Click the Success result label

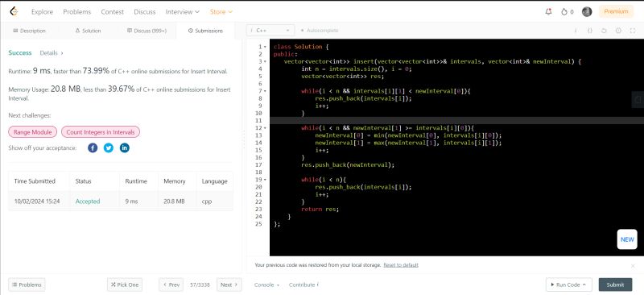(19, 52)
